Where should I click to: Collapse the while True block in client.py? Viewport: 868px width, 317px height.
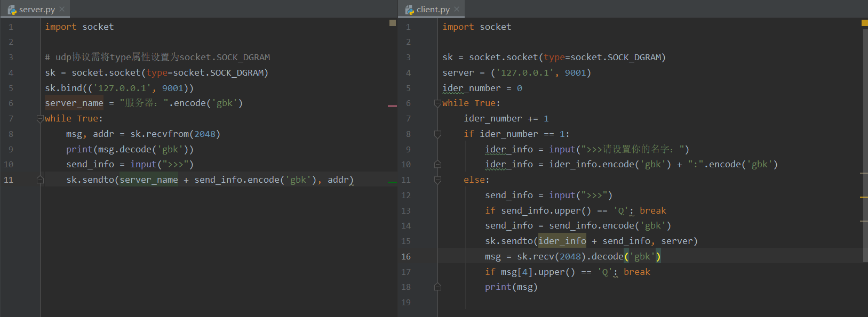point(437,103)
